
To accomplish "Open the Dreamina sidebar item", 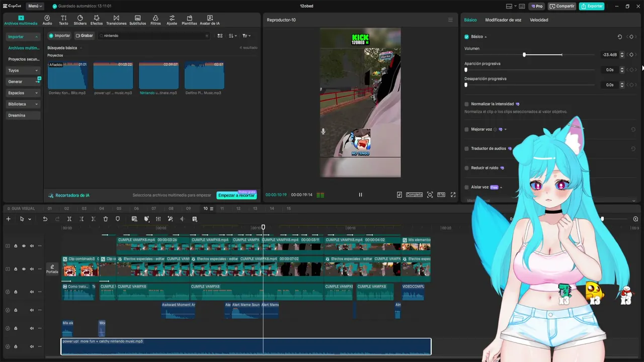I will click(x=23, y=115).
